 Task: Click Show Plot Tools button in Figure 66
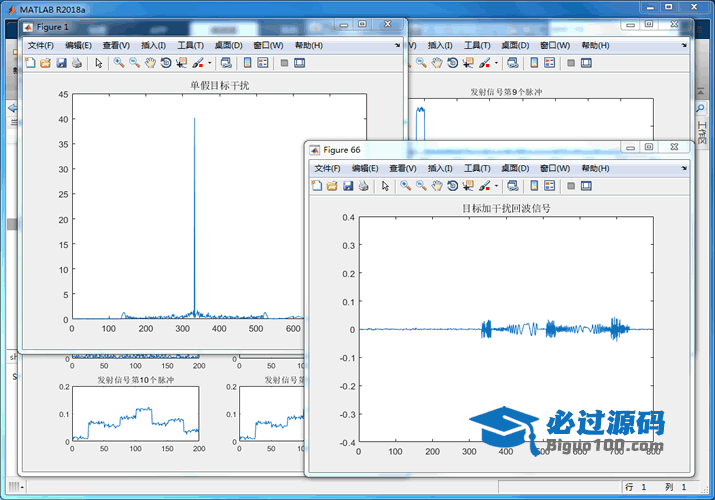pos(586,186)
